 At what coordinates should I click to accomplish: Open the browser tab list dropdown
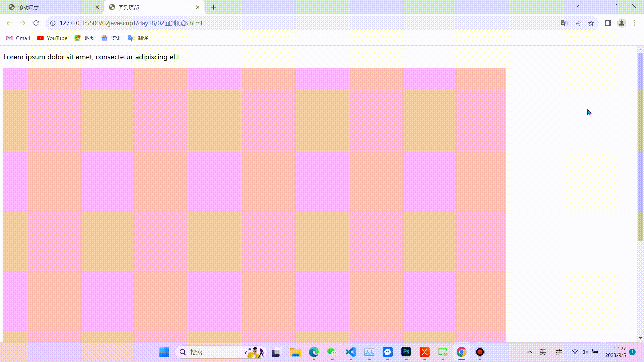(576, 7)
